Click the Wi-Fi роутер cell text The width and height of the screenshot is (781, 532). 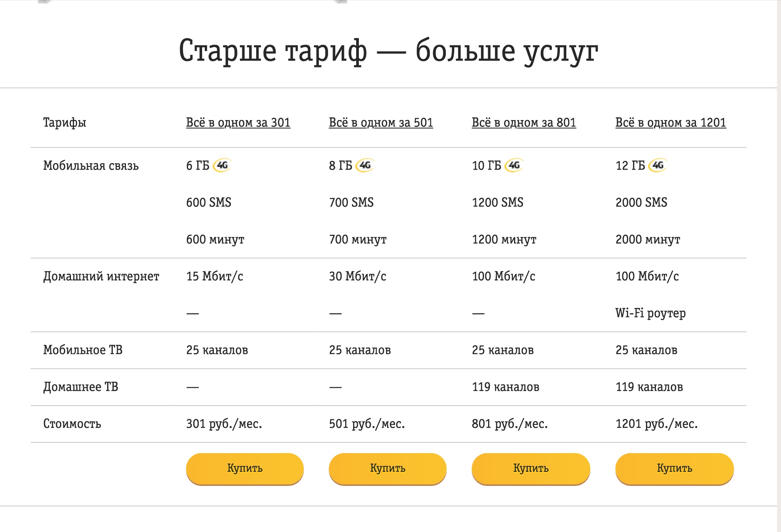(x=650, y=313)
